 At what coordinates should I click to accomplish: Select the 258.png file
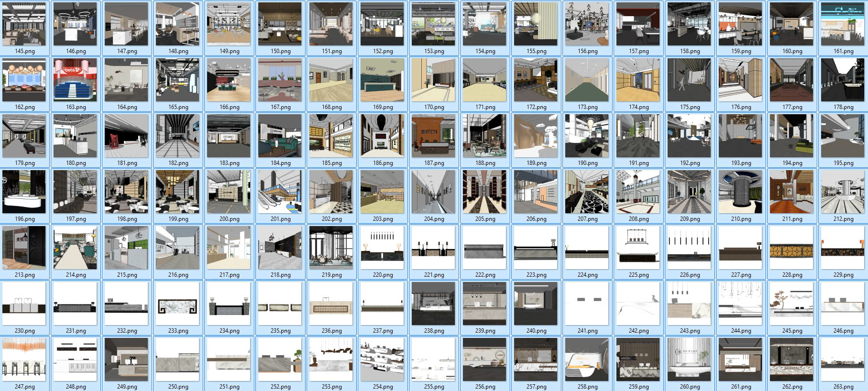tap(587, 360)
